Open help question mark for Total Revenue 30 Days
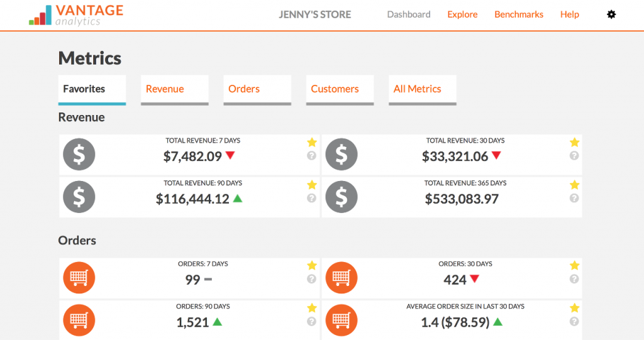The width and height of the screenshot is (644, 340). tap(574, 156)
